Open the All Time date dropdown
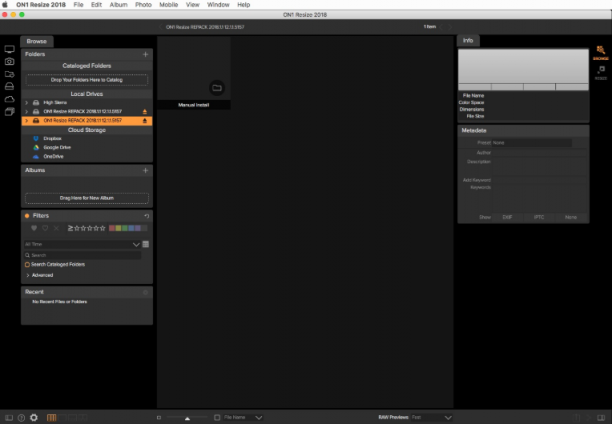Screen dimensions: 612x424 [x=82, y=244]
